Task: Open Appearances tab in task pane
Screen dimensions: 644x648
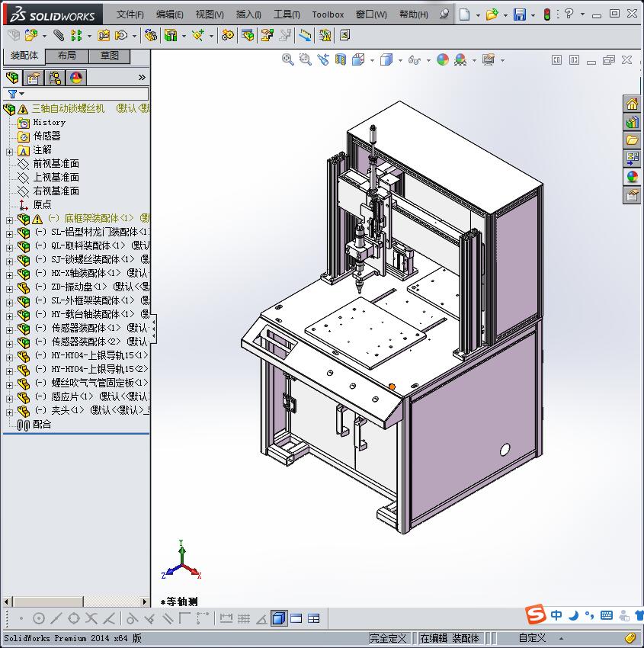Action: pos(632,176)
